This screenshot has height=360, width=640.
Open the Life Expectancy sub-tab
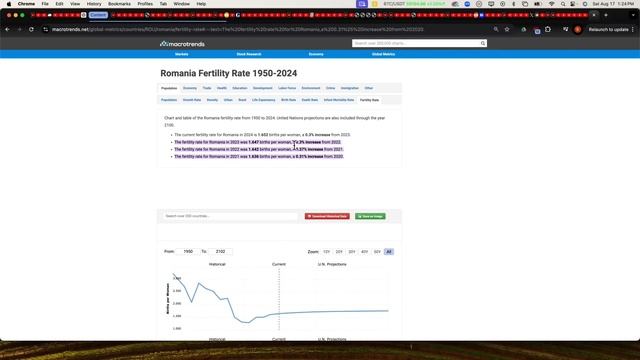coord(264,100)
